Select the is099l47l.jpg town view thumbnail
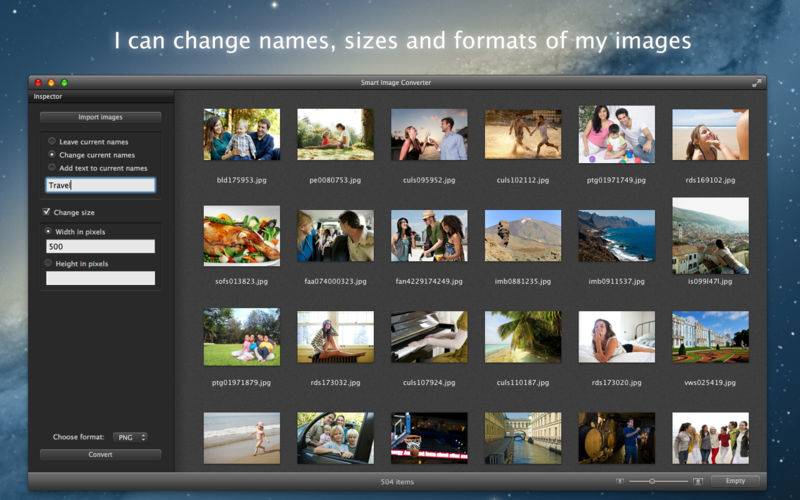Image resolution: width=800 pixels, height=500 pixels. (x=711, y=236)
